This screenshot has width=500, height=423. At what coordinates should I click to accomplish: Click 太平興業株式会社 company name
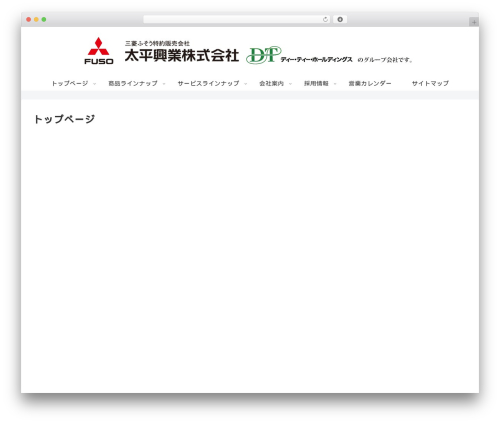tap(182, 55)
